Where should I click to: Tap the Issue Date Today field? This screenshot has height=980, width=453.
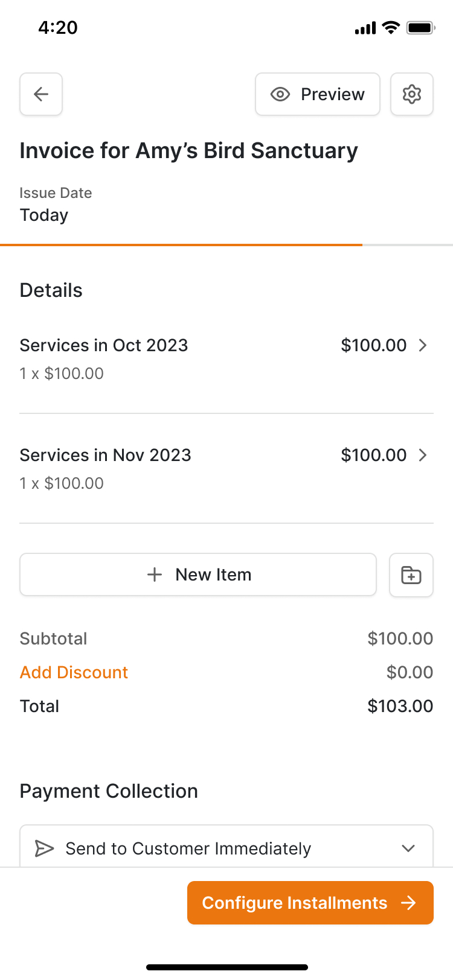(x=44, y=215)
